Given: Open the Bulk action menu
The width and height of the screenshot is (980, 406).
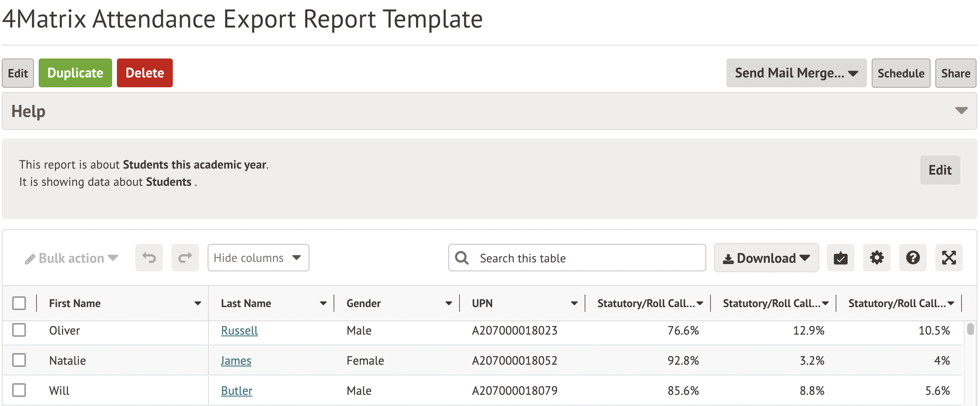Looking at the screenshot, I should [71, 258].
